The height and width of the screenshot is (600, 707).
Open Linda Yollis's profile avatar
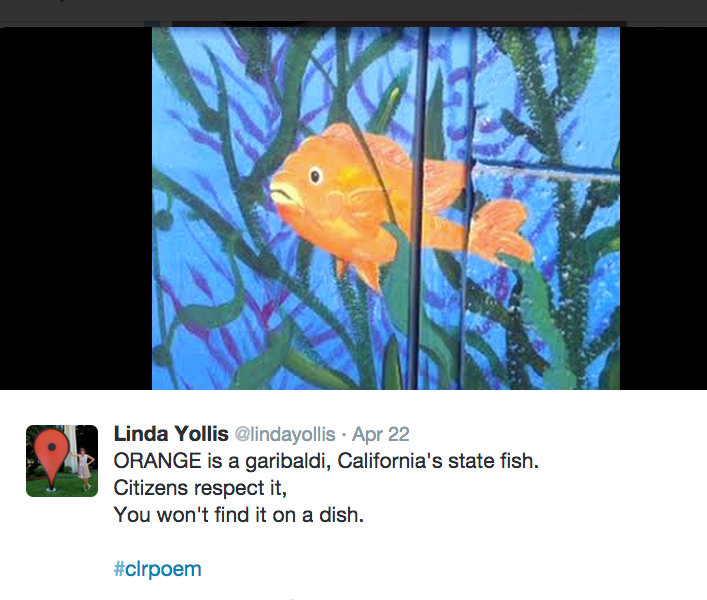click(x=62, y=461)
